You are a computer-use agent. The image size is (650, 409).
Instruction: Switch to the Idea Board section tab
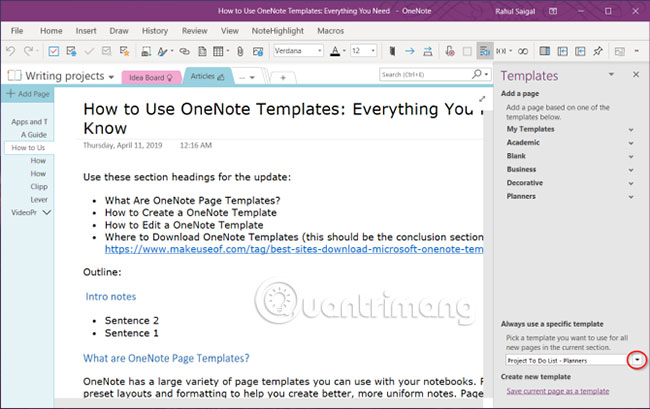(x=150, y=77)
